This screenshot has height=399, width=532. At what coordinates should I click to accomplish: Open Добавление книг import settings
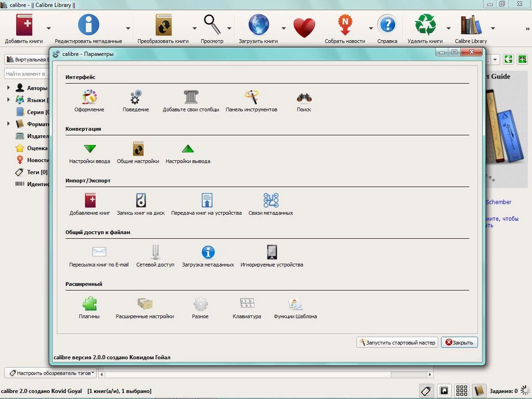click(x=90, y=204)
